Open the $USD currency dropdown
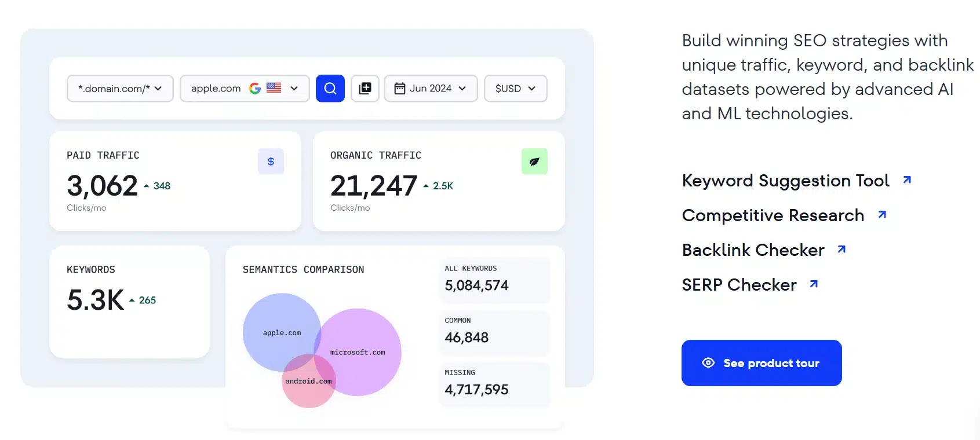The height and width of the screenshot is (440, 980). 515,88
